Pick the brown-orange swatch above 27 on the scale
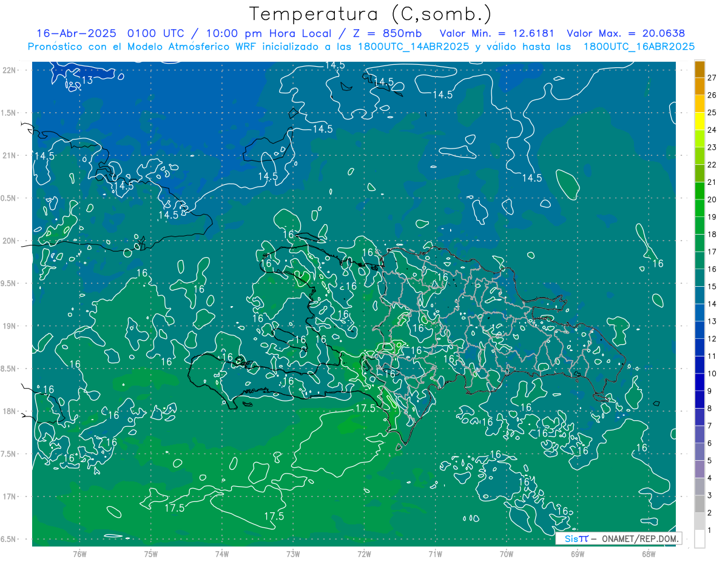Viewport: 728px width, 562px height. tap(699, 69)
